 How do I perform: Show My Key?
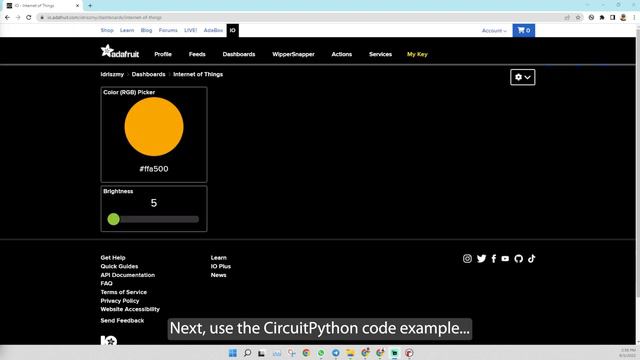[417, 54]
